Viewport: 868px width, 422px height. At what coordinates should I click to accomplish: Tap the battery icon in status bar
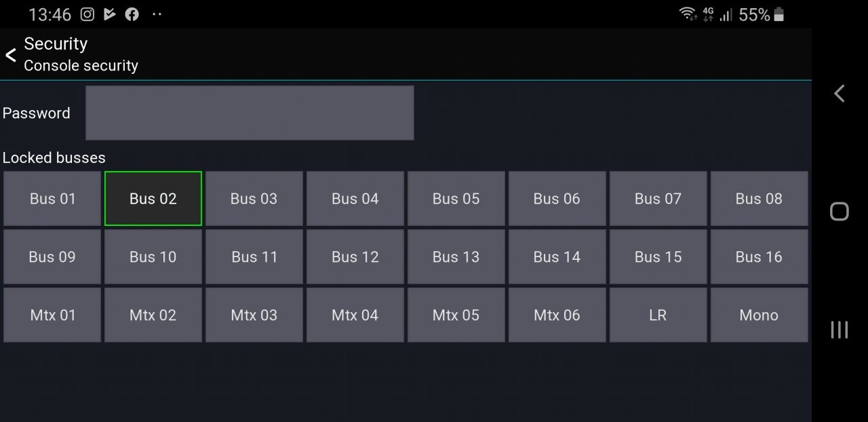click(x=778, y=14)
